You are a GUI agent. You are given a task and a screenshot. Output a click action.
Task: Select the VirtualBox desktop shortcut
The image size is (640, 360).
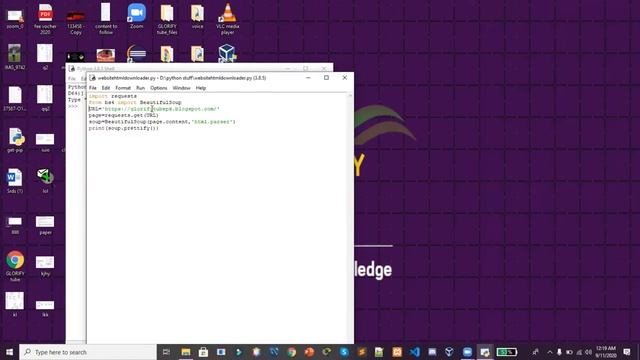[227, 53]
